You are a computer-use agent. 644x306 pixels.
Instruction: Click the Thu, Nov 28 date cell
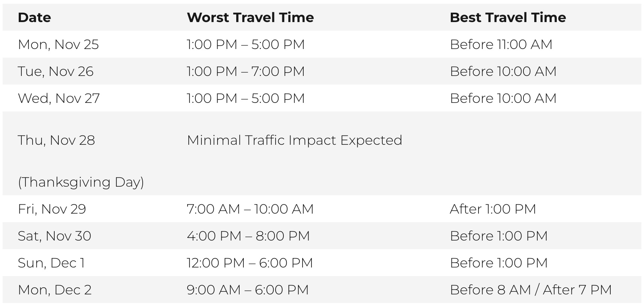(57, 140)
